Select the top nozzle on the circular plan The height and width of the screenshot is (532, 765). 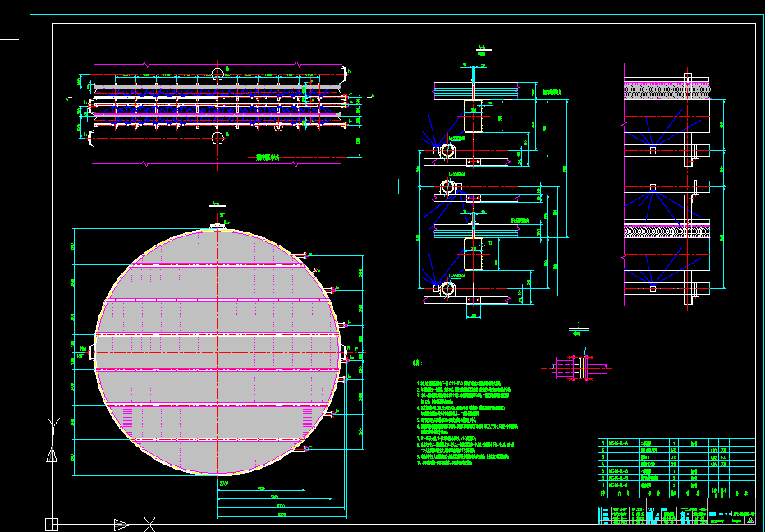pyautogui.click(x=217, y=225)
